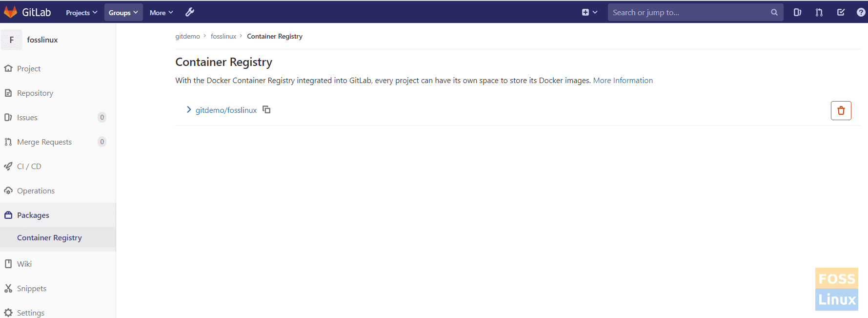Click the CI / CD rocket icon
The image size is (868, 318).
(8, 166)
